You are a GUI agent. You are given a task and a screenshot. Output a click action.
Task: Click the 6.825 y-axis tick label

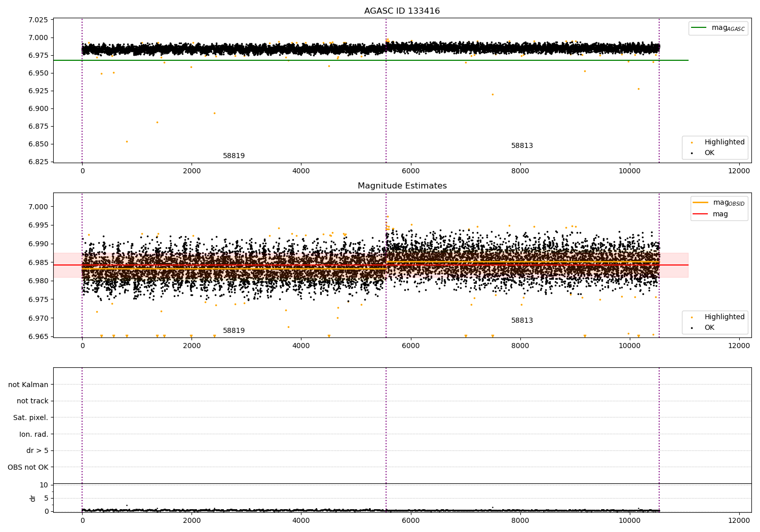(38, 162)
